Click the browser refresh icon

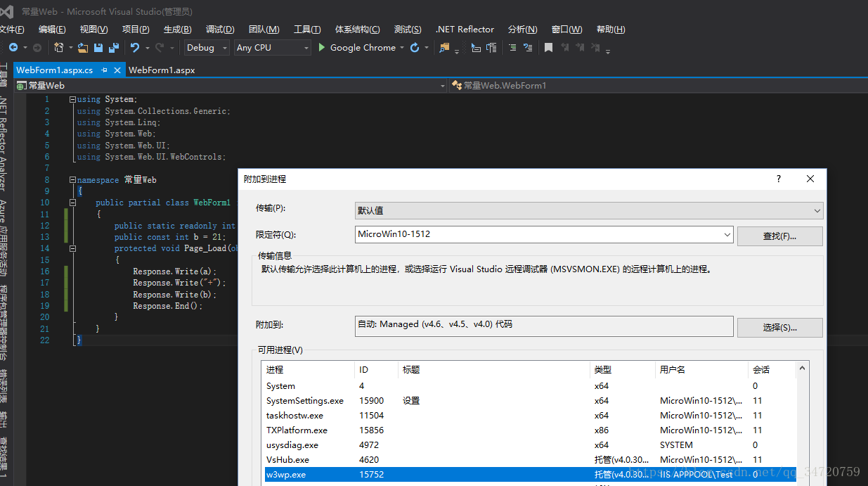(415, 47)
